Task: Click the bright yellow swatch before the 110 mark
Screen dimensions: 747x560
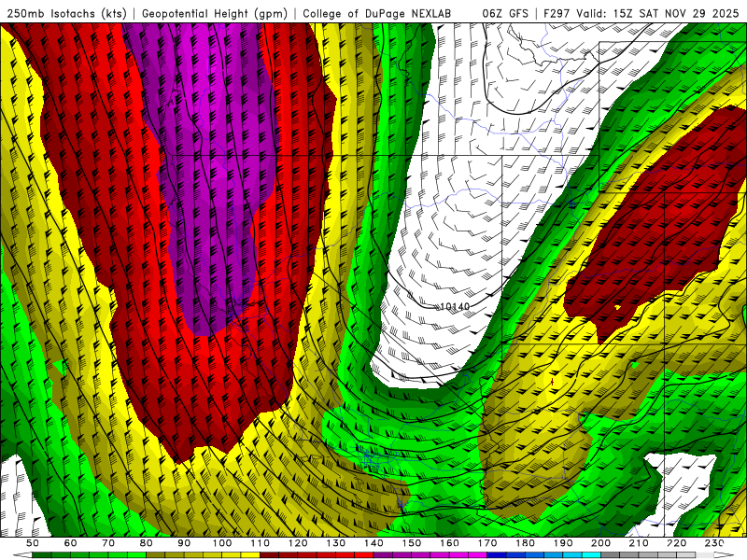Action: (250, 554)
